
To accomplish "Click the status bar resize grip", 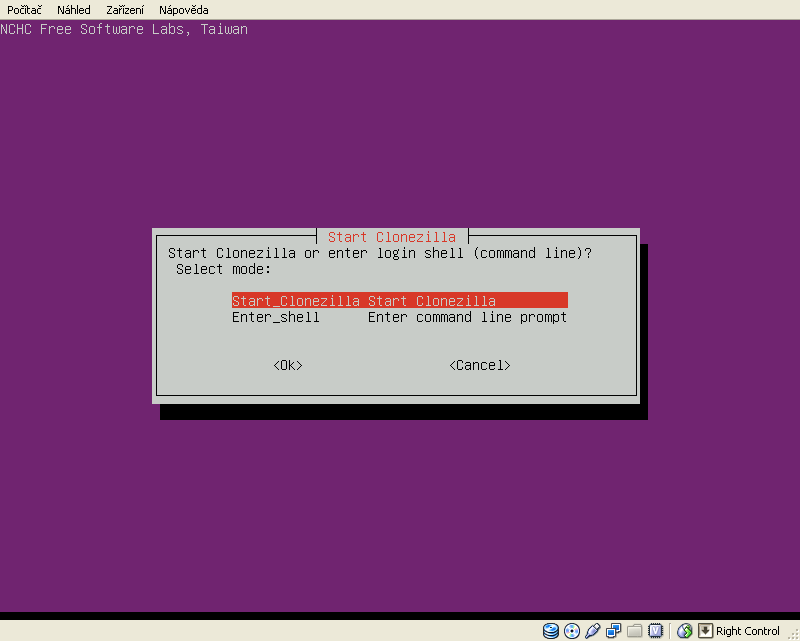I will click(792, 633).
